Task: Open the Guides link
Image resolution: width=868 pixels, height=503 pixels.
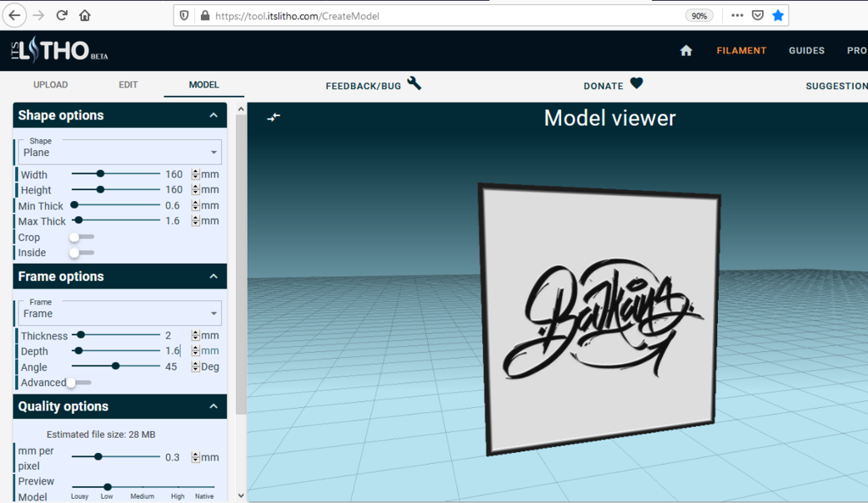Action: click(807, 50)
